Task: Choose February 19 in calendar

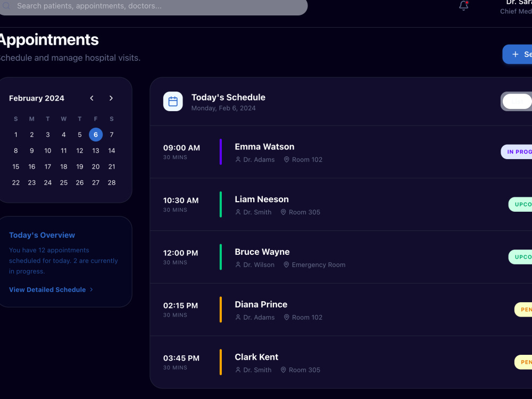Action: (x=80, y=167)
